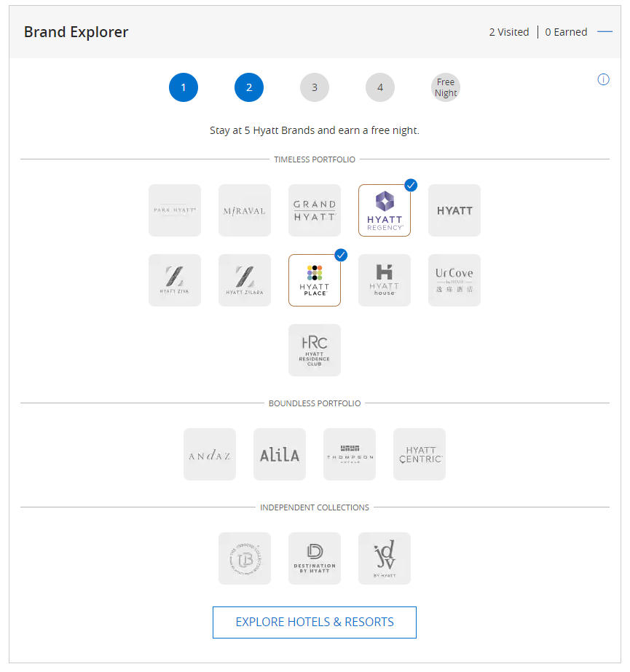
Task: Open the Andaz brand tile
Action: point(210,454)
